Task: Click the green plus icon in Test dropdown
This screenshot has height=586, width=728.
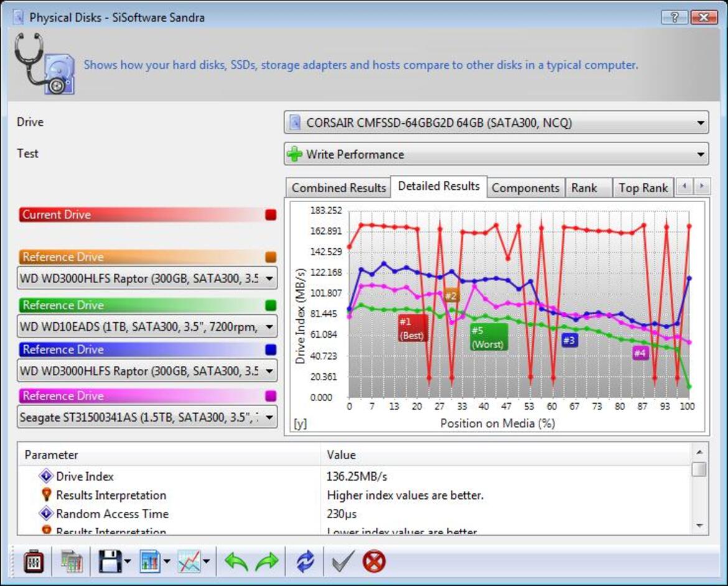Action: (x=294, y=154)
